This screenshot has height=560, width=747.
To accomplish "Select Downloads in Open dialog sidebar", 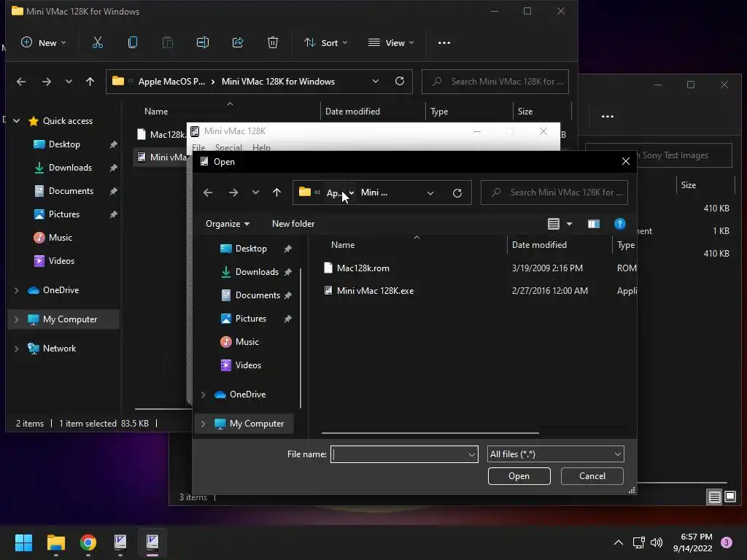I will (257, 272).
